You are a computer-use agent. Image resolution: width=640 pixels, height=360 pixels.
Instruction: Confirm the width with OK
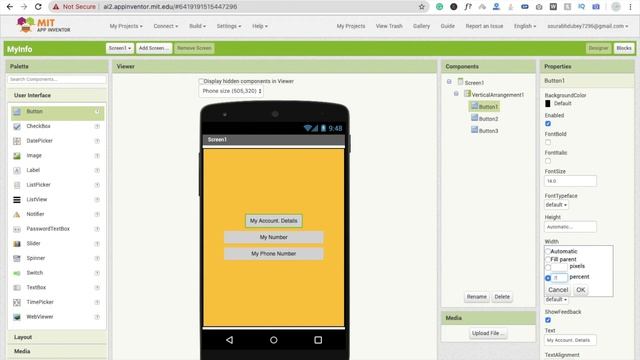580,290
